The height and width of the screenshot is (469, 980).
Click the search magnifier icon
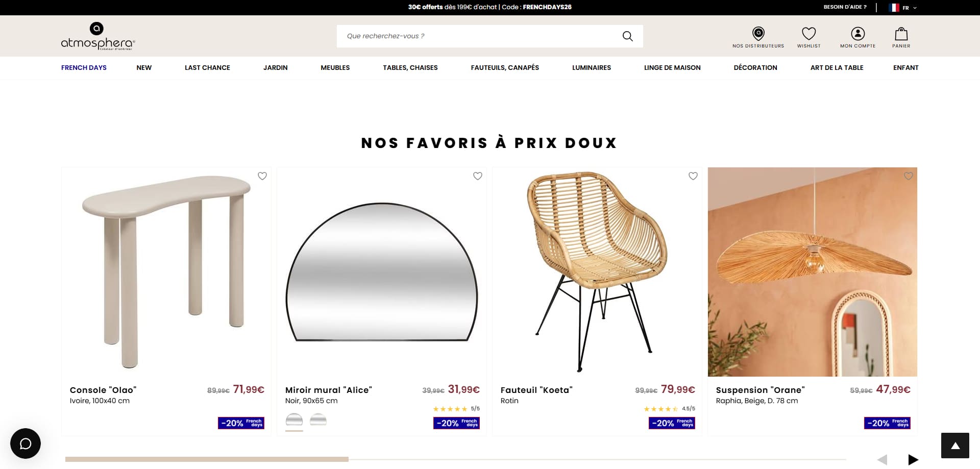point(627,36)
